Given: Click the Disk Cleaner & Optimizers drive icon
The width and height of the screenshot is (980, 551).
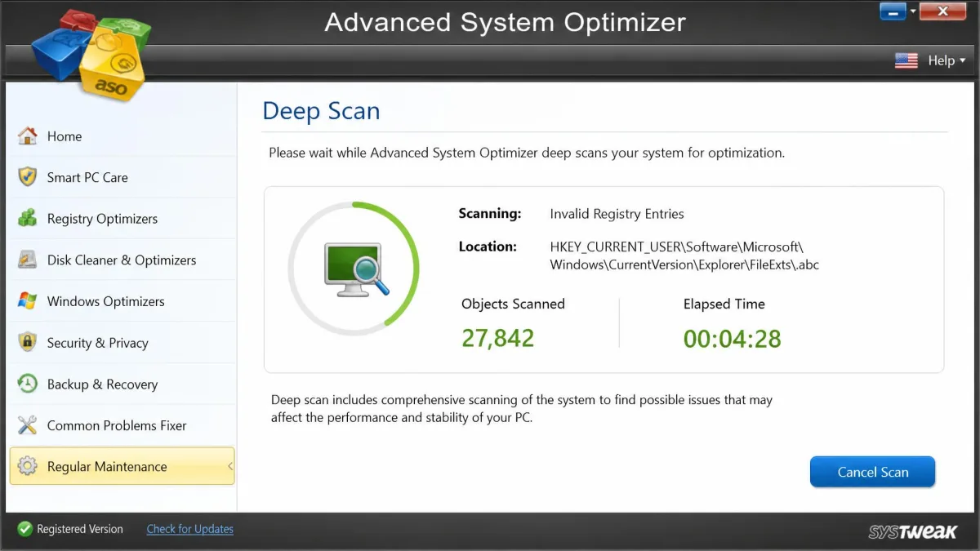Looking at the screenshot, I should click(x=27, y=260).
